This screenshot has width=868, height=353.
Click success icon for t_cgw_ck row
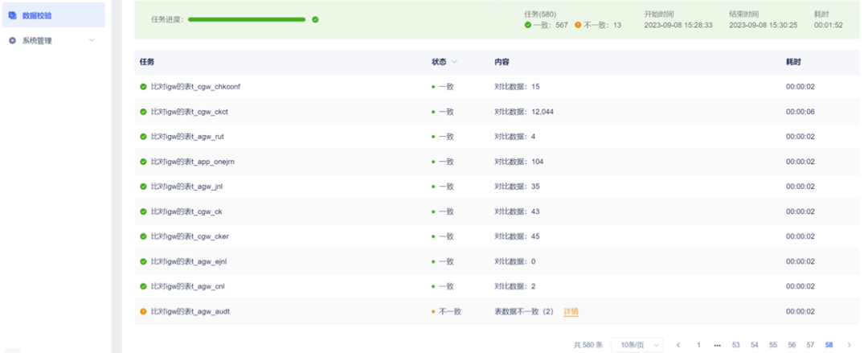coord(143,211)
